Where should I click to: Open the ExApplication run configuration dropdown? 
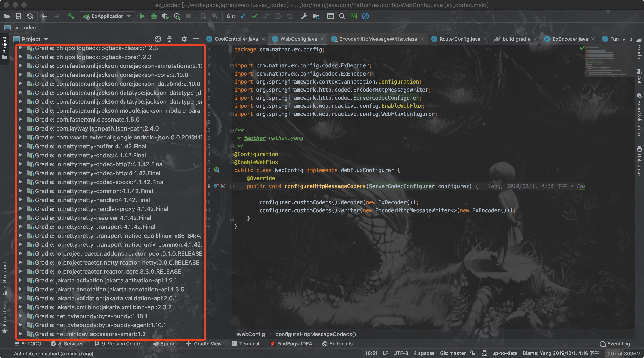point(107,16)
